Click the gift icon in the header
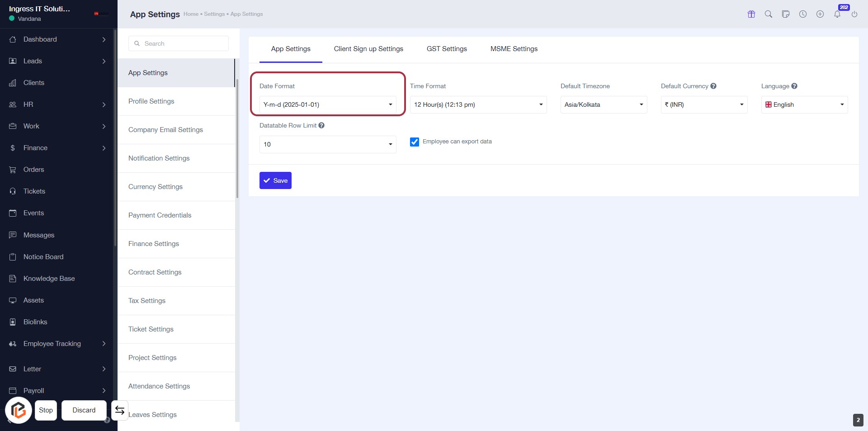The width and height of the screenshot is (868, 431). coord(751,14)
